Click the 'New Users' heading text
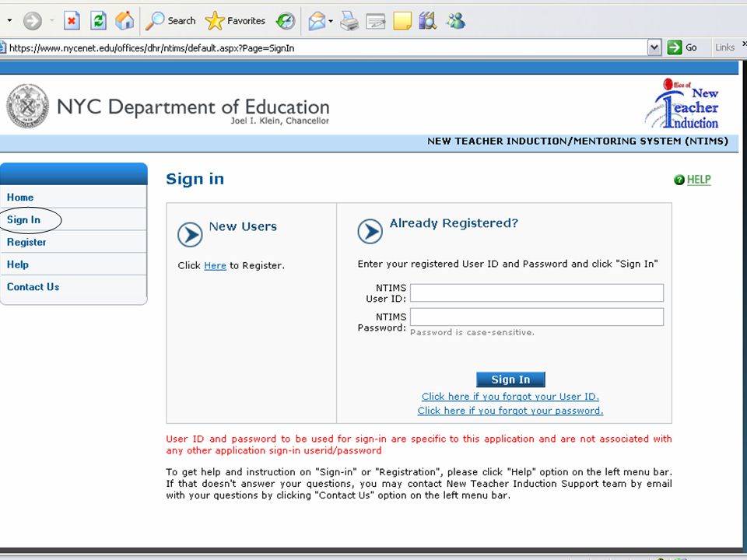This screenshot has width=747, height=560. (x=243, y=226)
